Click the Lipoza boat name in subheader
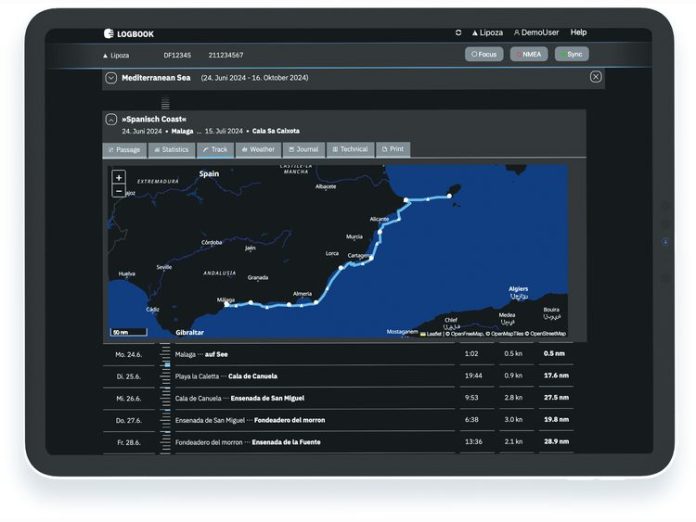Viewport: 696px width, 522px height. 116,55
